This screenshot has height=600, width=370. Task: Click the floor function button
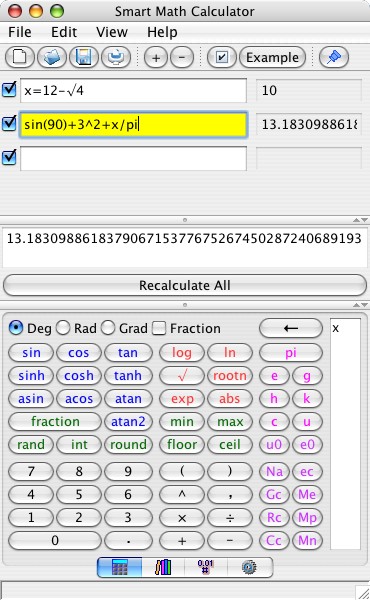point(182,445)
